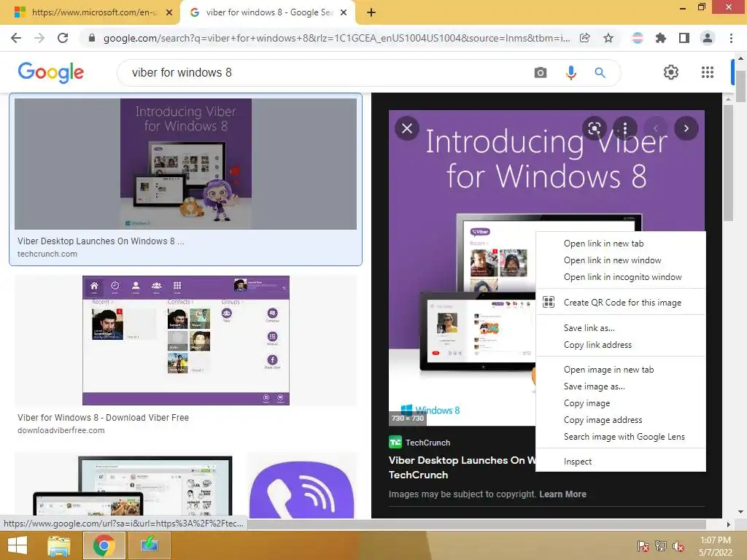This screenshot has height=560, width=747.
Task: Open File Explorer from taskbar
Action: tap(59, 545)
